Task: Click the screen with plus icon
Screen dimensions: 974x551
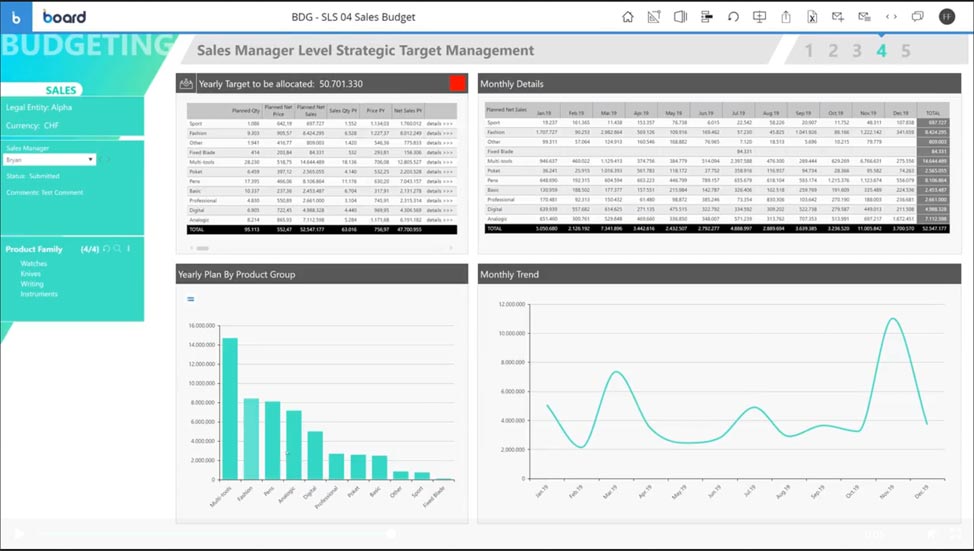Action: tap(759, 17)
